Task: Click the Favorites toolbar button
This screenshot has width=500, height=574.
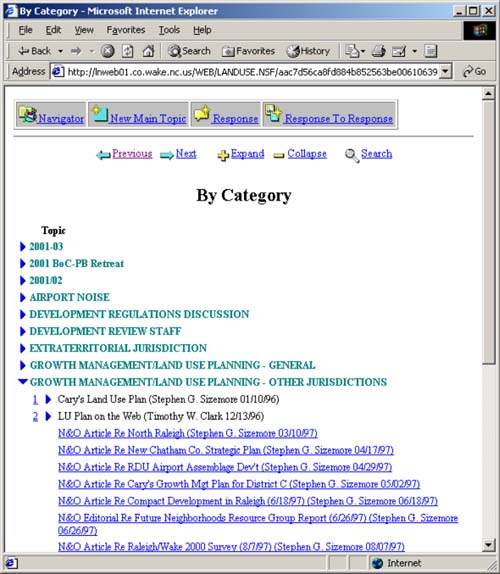Action: point(248,51)
